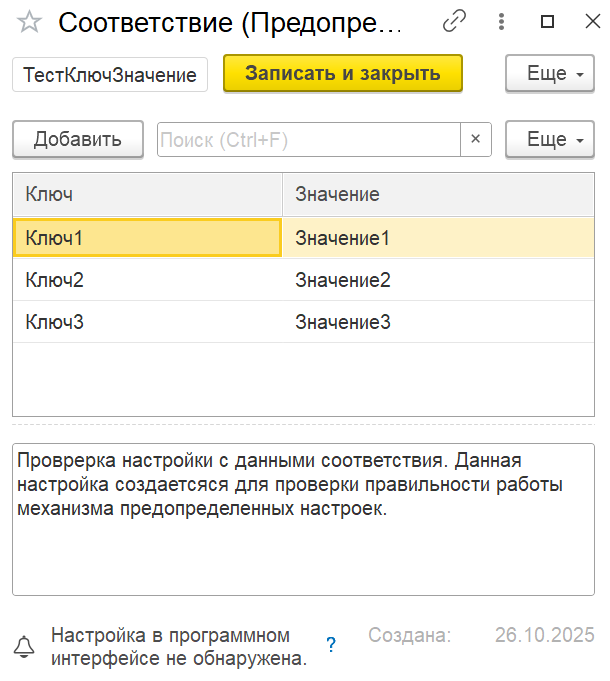
Task: Expand the table's Еще dropdown
Action: 550,140
